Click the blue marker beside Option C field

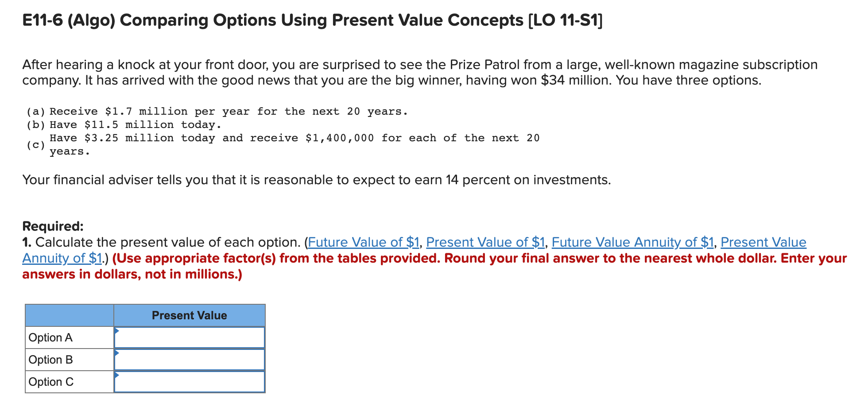[117, 376]
